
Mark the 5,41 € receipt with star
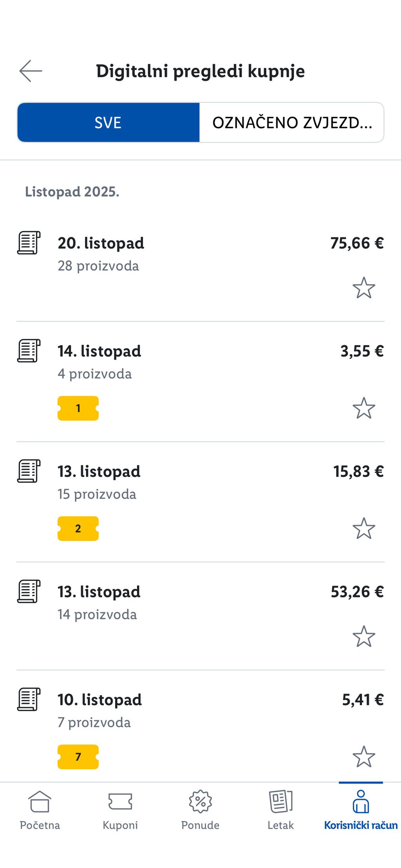point(364,756)
